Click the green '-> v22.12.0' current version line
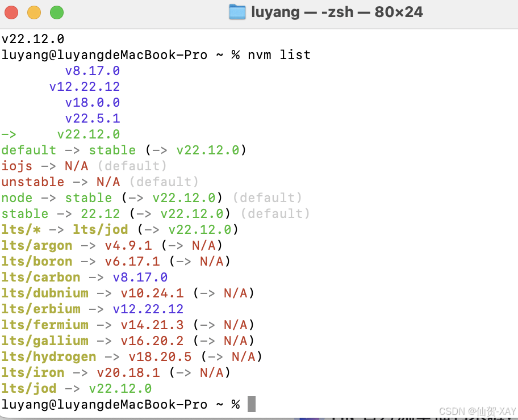The image size is (518, 420). tap(61, 135)
